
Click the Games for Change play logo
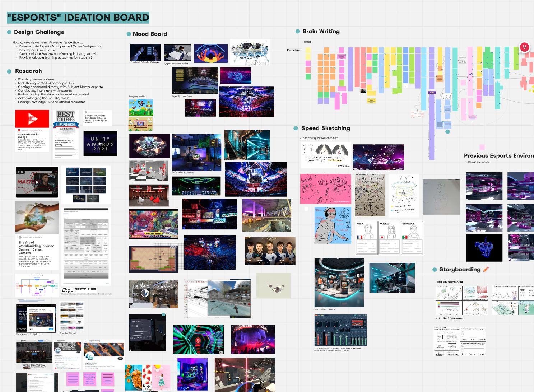pos(32,118)
